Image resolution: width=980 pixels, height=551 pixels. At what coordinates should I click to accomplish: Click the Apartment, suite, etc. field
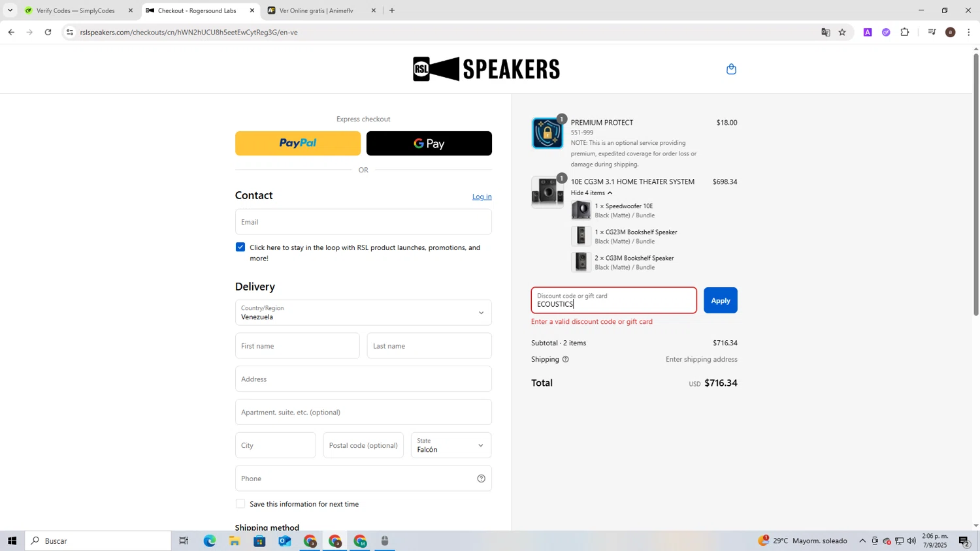(x=363, y=413)
